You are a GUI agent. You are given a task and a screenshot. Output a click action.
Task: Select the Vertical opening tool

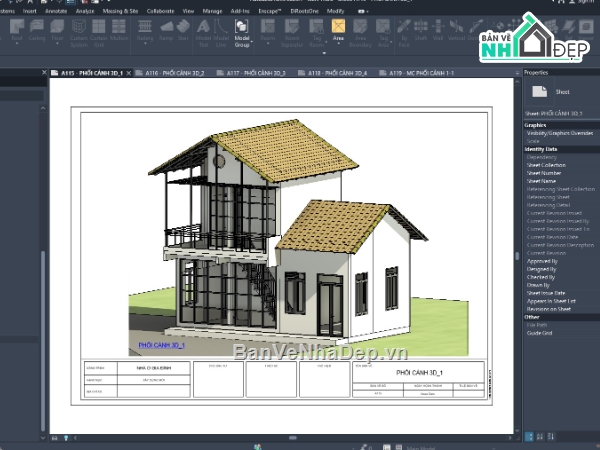tap(456, 31)
